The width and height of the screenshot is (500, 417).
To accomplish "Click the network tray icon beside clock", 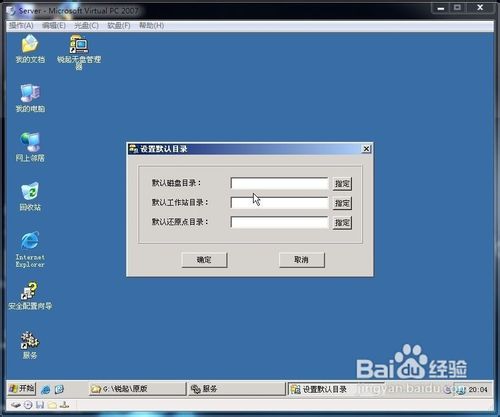I will [x=461, y=390].
